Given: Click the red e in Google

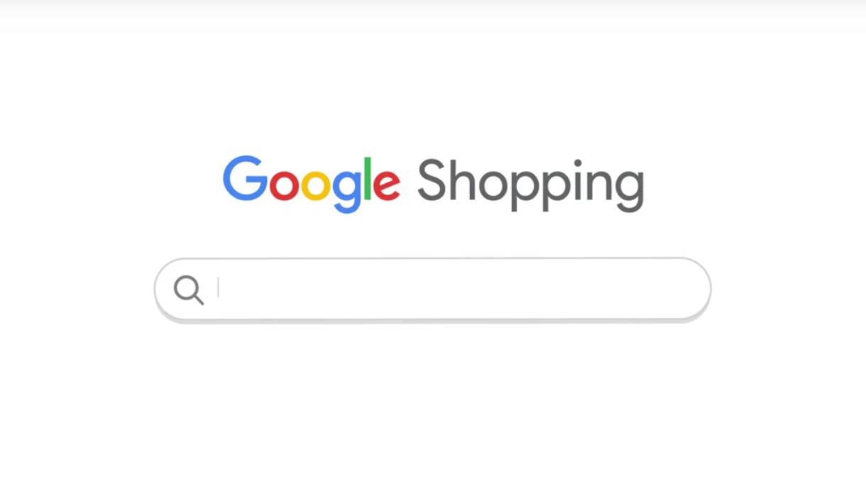Looking at the screenshot, I should tap(387, 185).
